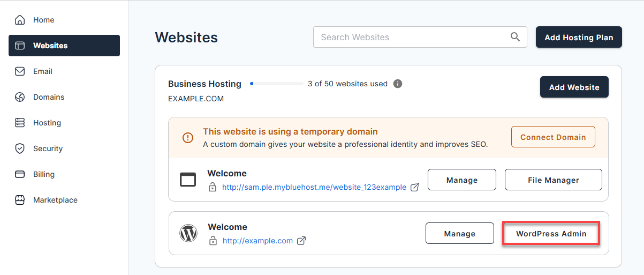Click Manage for the temporary domain site
This screenshot has width=644, height=275.
462,180
